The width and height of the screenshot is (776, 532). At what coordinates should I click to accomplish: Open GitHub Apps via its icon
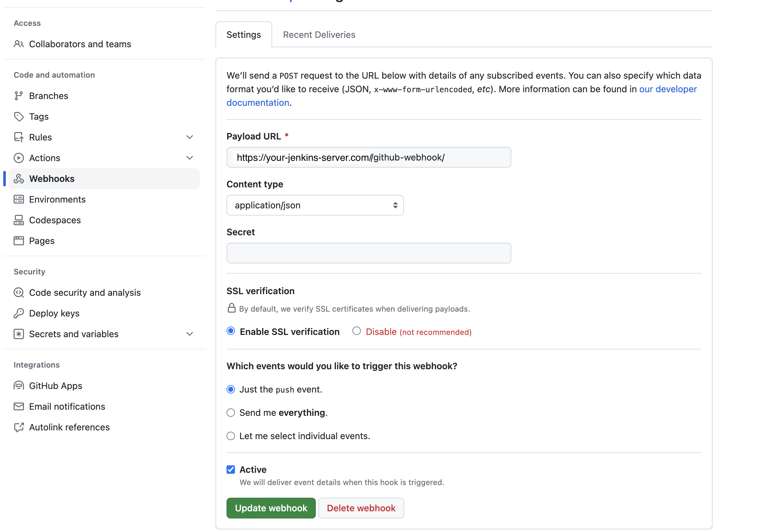[x=19, y=385]
